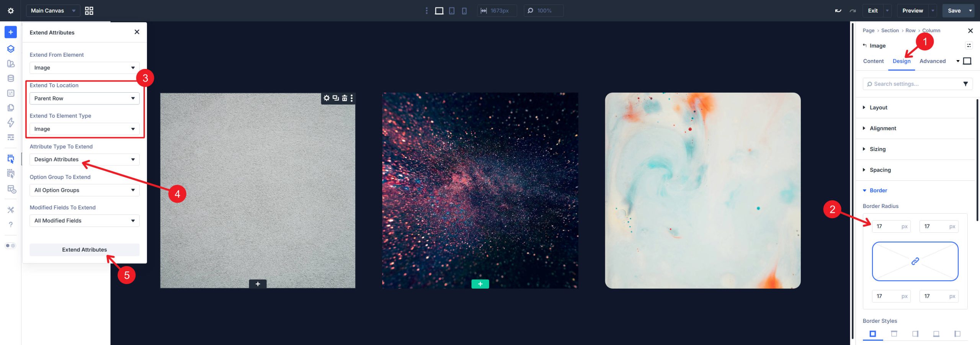
Task: Switch to tablet preview mode icon
Action: coord(451,10)
